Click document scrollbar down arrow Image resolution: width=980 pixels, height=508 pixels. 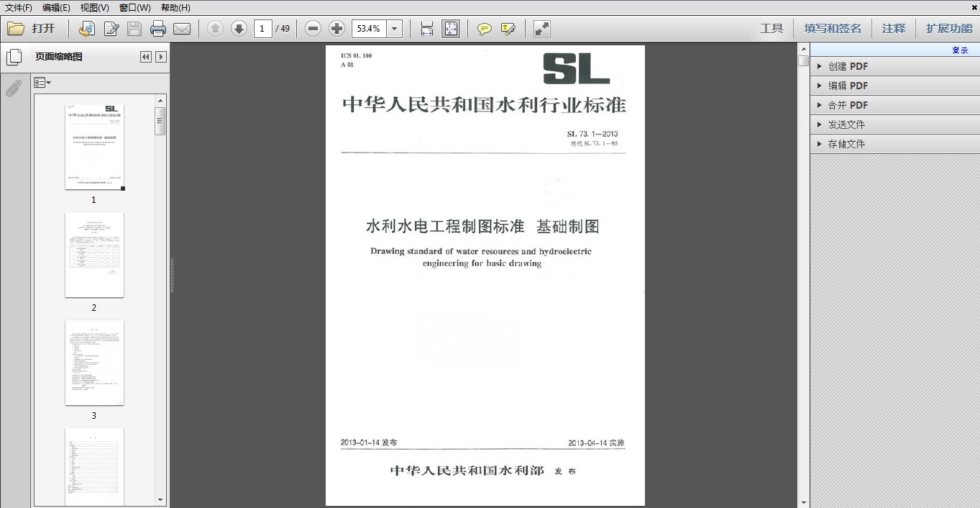(x=804, y=502)
